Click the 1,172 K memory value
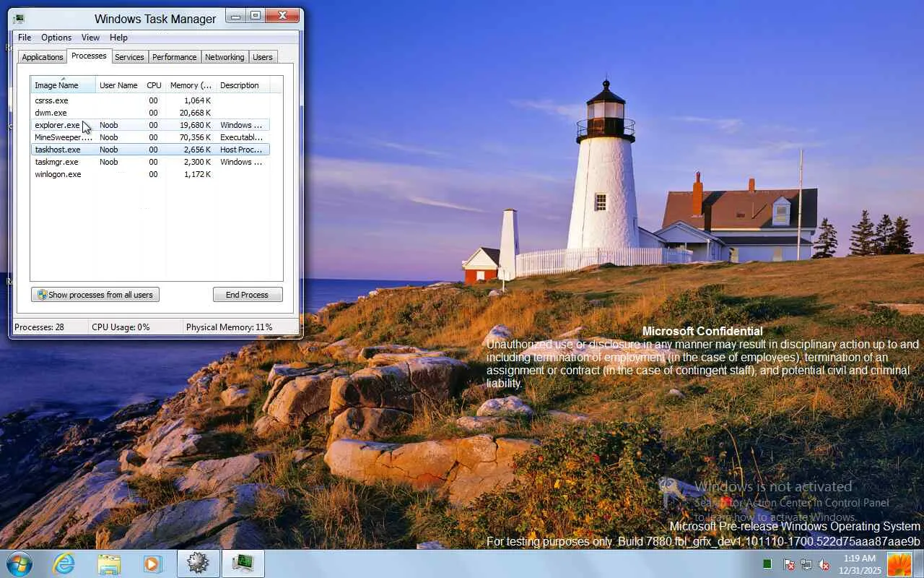Screen dimensions: 924x578 (197, 174)
